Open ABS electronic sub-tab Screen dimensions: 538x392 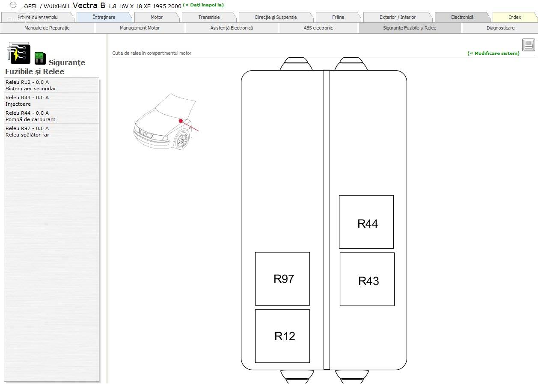pos(318,28)
